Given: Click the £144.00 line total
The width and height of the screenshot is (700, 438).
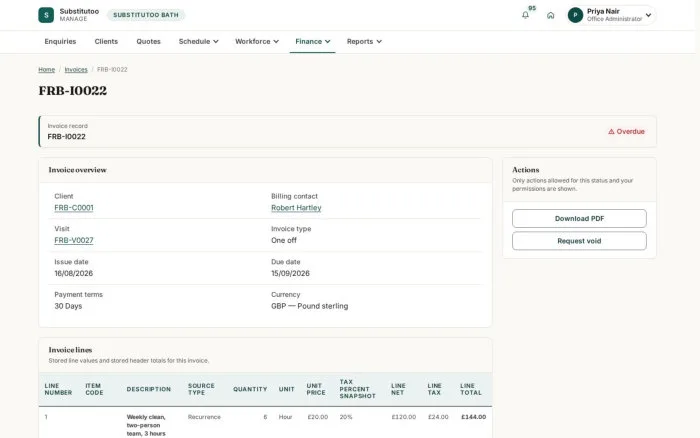Looking at the screenshot, I should point(473,417).
